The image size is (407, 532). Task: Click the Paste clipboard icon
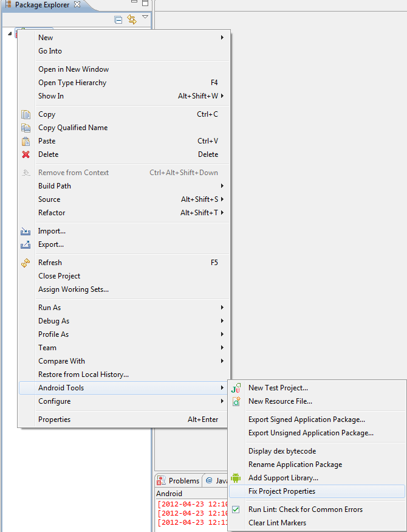pos(26,141)
